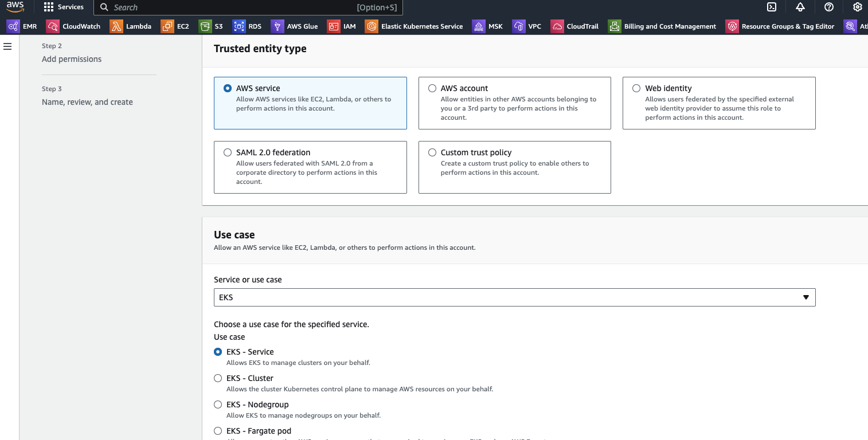Click the last service icon in favorites bar
Image resolution: width=868 pixels, height=440 pixels.
click(851, 26)
